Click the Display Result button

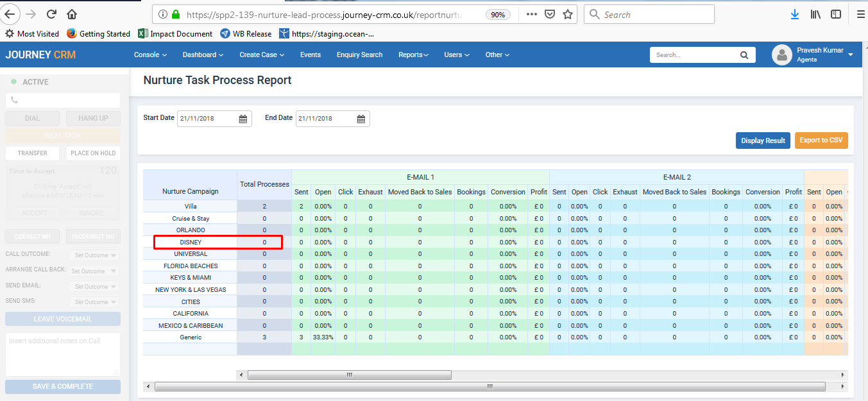763,141
